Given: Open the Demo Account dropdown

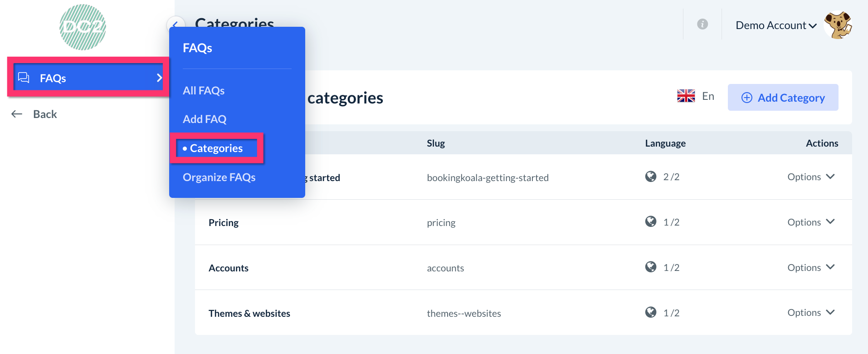Looking at the screenshot, I should click(775, 25).
